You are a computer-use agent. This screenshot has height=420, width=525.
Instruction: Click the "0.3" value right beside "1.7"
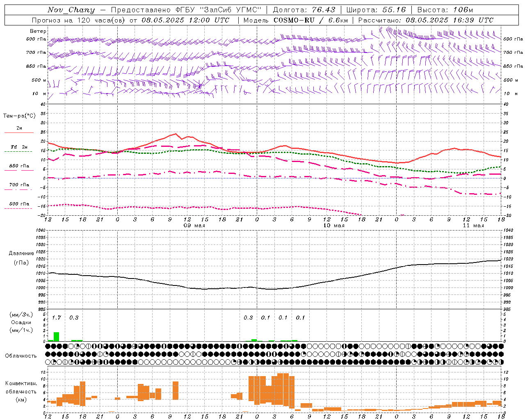74,318
